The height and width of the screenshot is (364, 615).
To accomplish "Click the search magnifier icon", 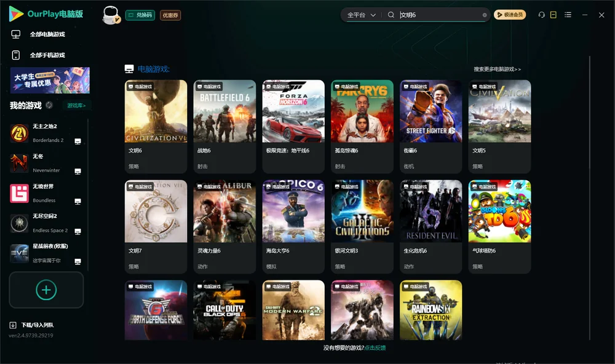I will tap(391, 15).
